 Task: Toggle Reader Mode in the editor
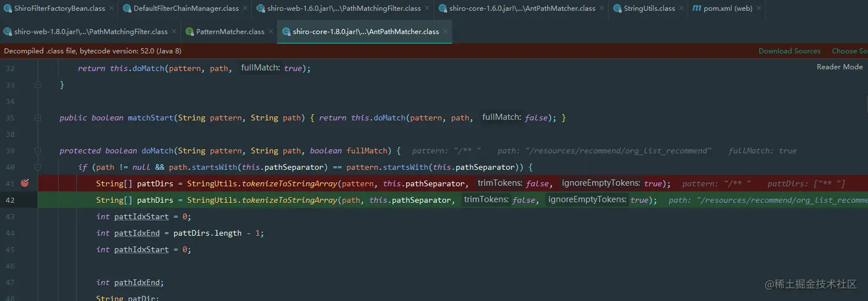[x=839, y=67]
